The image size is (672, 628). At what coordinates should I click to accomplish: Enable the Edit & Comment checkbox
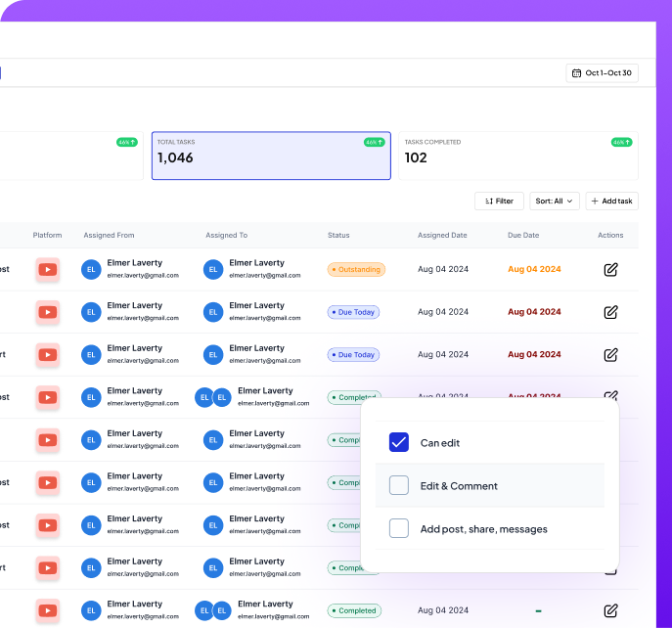399,485
